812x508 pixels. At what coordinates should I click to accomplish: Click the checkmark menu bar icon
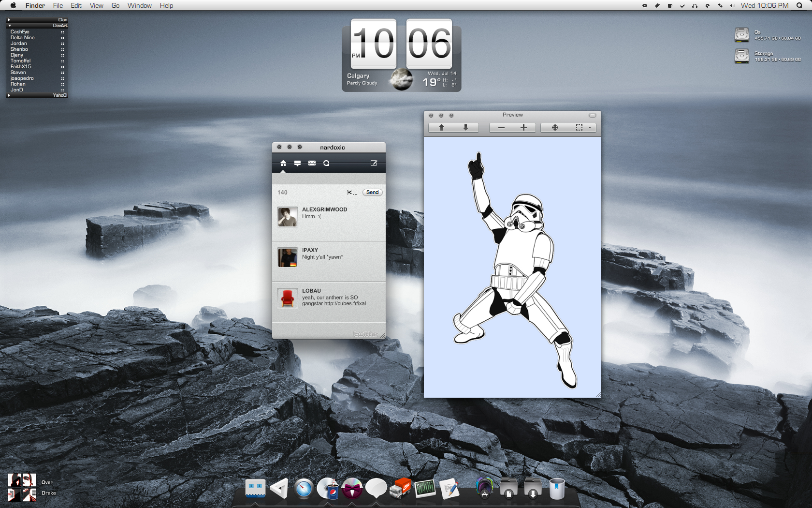click(x=682, y=6)
